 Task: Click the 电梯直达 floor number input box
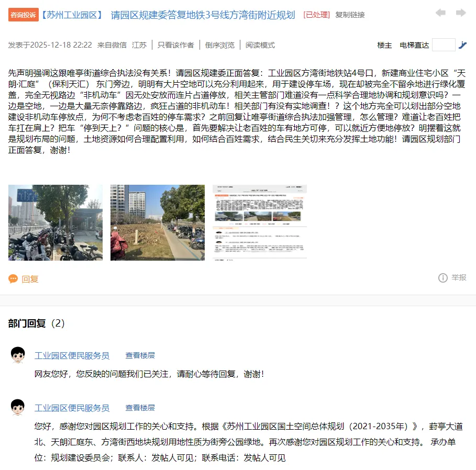pos(444,45)
